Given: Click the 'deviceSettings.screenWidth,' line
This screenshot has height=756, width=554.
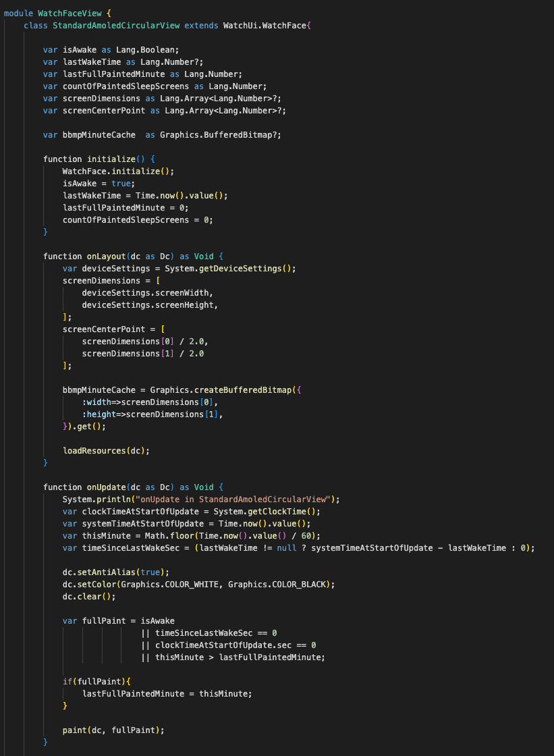Looking at the screenshot, I should (148, 293).
